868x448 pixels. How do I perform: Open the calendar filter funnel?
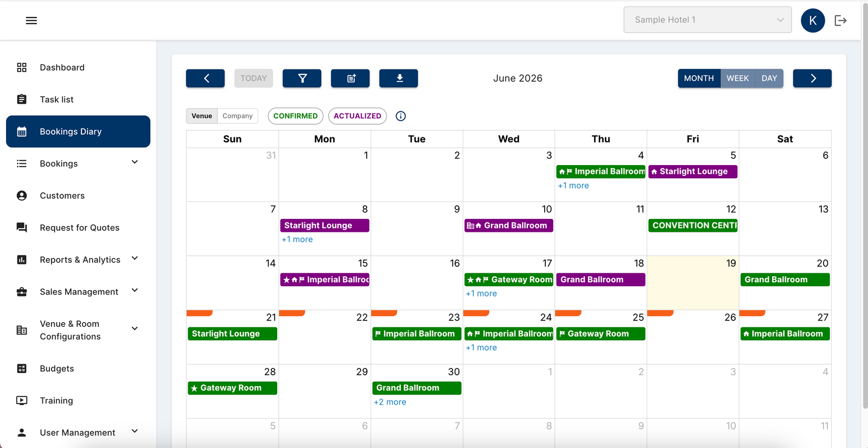point(302,78)
